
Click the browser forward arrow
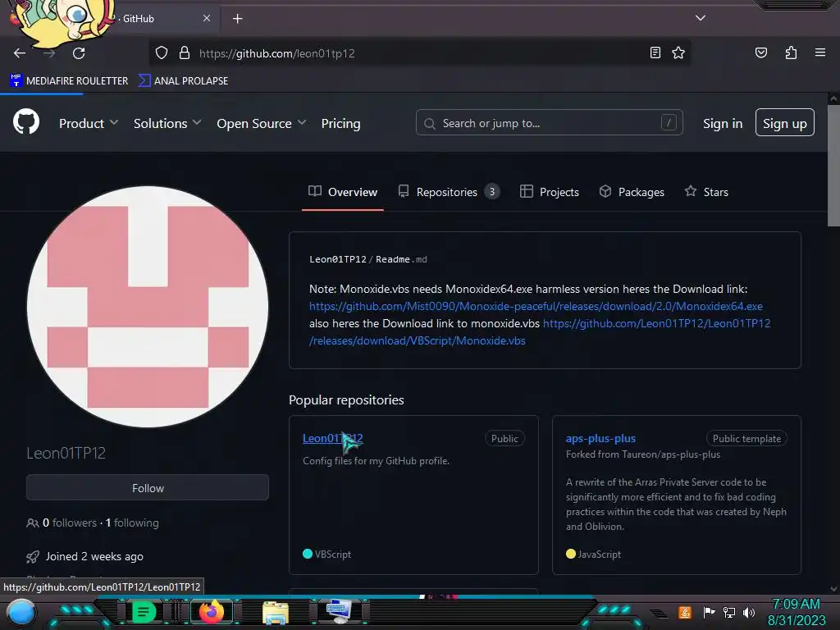[49, 53]
